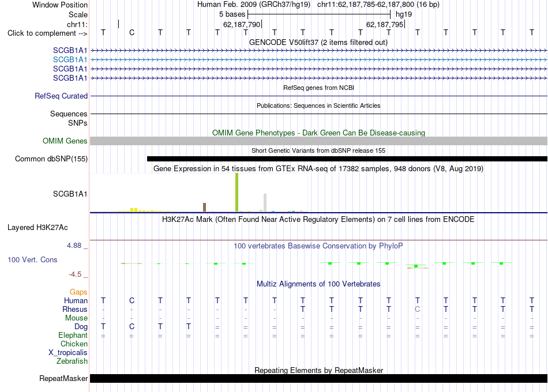The image size is (548, 392).
Task: Click SCGB1A1 label beside the GTEx chart
Action: click(70, 194)
